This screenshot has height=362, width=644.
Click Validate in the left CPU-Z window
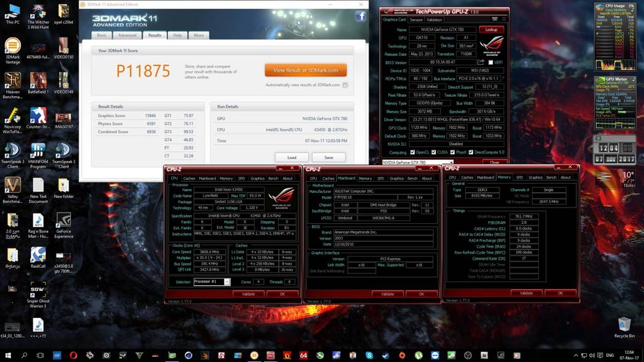click(248, 294)
